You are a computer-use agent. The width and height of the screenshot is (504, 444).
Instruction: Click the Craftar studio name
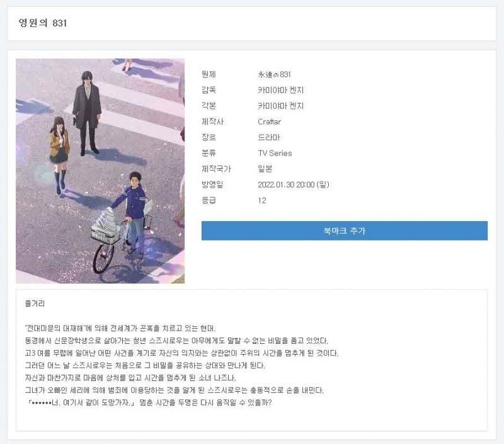(269, 122)
